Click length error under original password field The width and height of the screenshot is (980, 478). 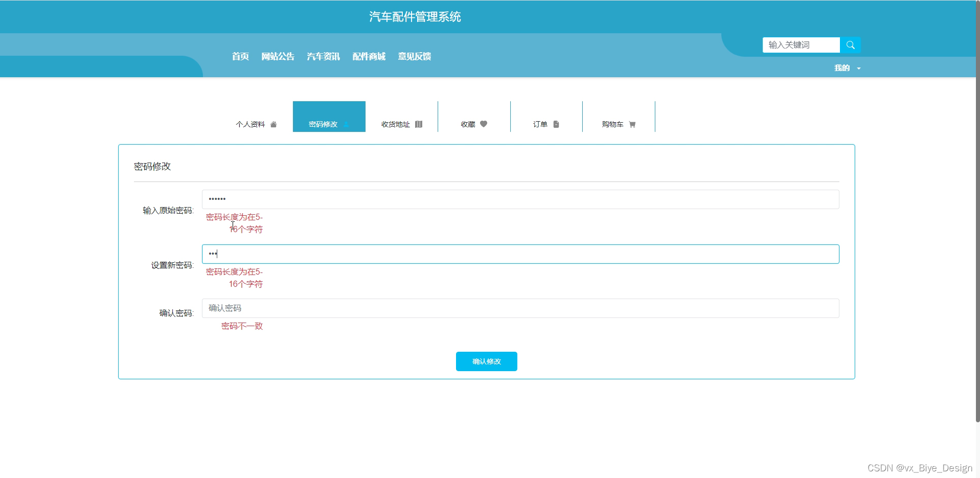pyautogui.click(x=234, y=223)
